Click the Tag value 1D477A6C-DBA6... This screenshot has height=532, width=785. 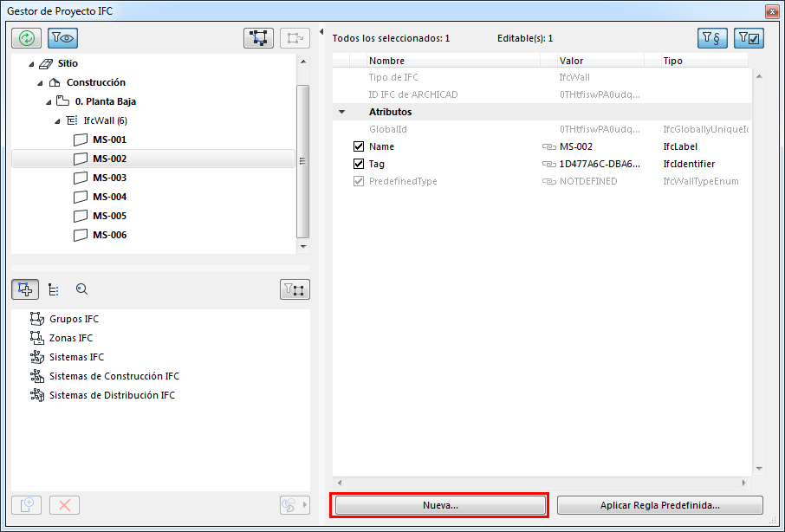(x=600, y=164)
